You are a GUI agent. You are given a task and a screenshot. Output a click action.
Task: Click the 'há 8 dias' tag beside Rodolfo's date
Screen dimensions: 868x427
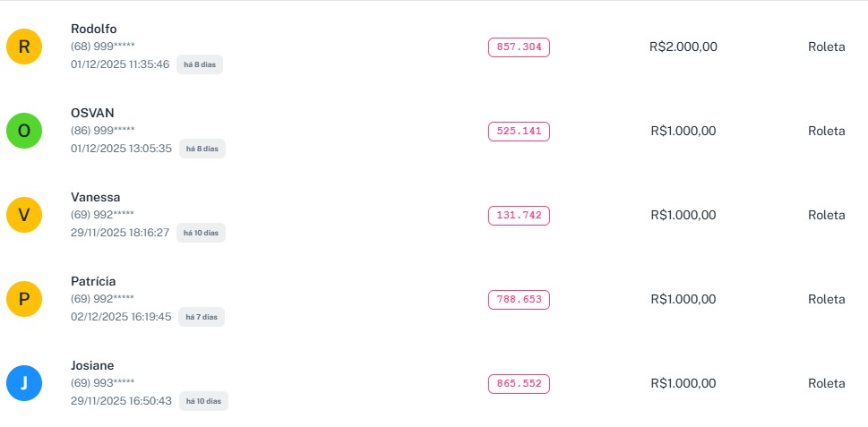(199, 64)
